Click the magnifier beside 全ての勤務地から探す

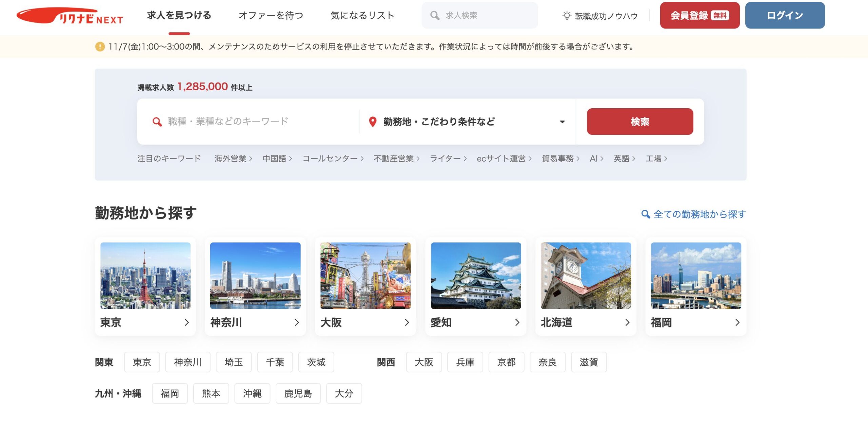pyautogui.click(x=646, y=214)
